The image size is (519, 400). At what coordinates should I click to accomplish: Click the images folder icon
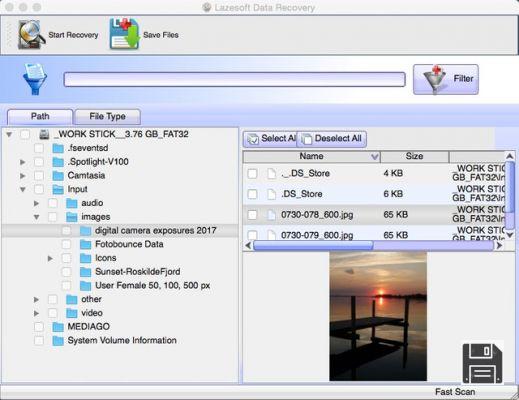pyautogui.click(x=72, y=217)
